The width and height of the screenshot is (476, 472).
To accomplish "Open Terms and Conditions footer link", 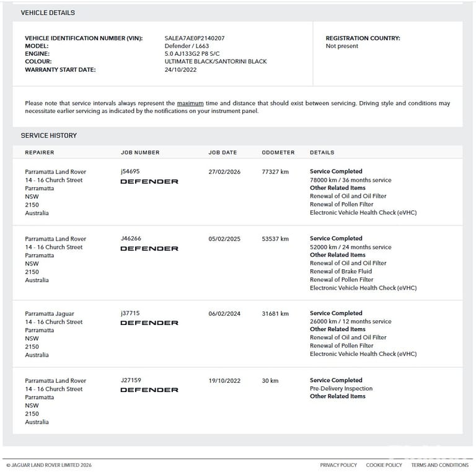I will pos(439,465).
